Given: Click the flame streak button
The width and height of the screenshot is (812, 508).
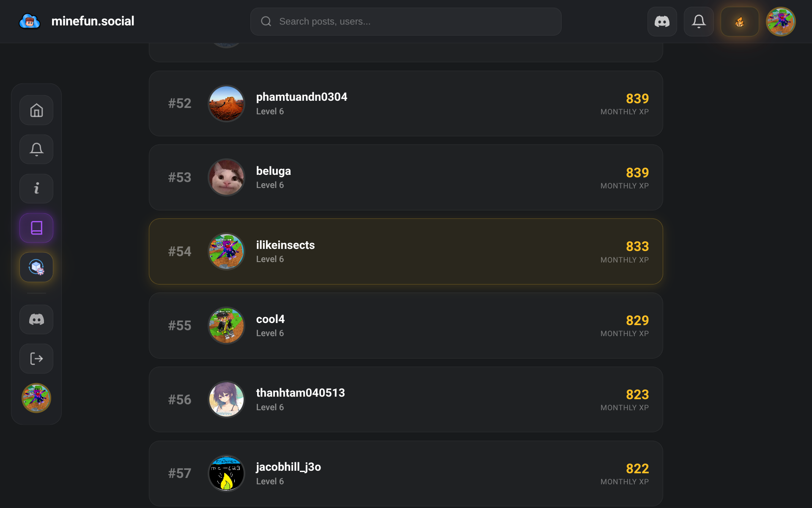Looking at the screenshot, I should [740, 22].
